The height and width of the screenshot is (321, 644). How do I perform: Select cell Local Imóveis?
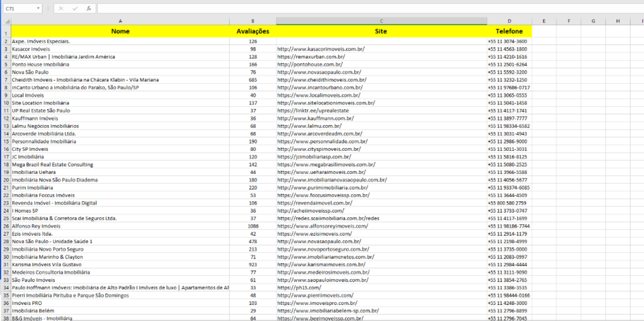point(120,95)
